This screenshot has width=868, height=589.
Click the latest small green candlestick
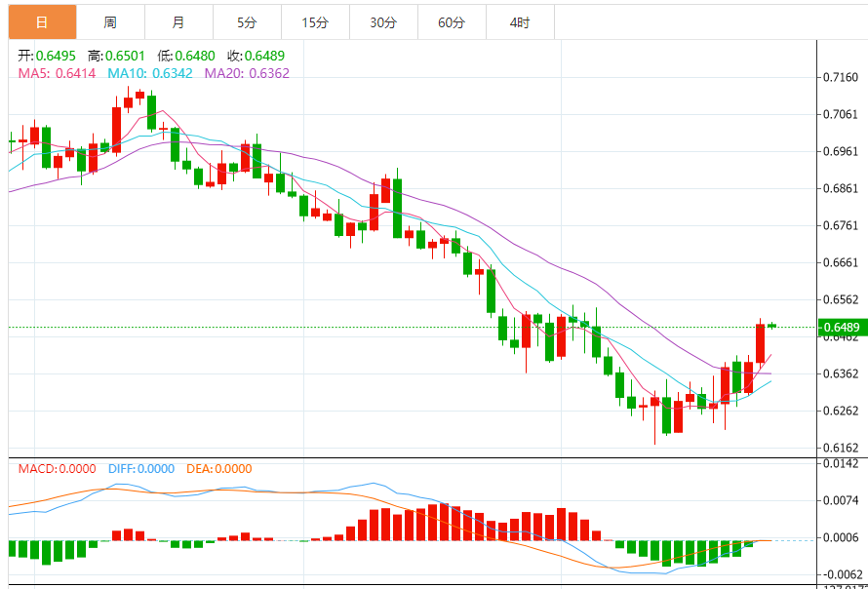pyautogui.click(x=771, y=326)
